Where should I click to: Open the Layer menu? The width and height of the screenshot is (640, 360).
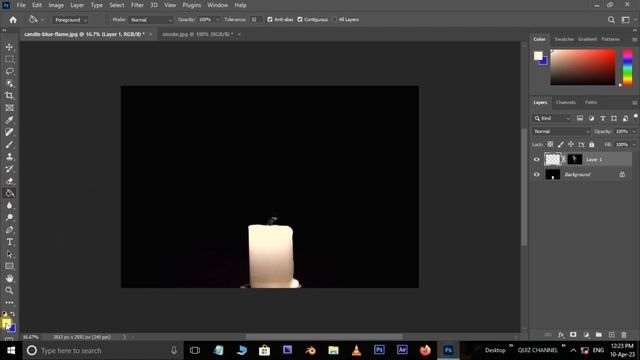point(77,5)
